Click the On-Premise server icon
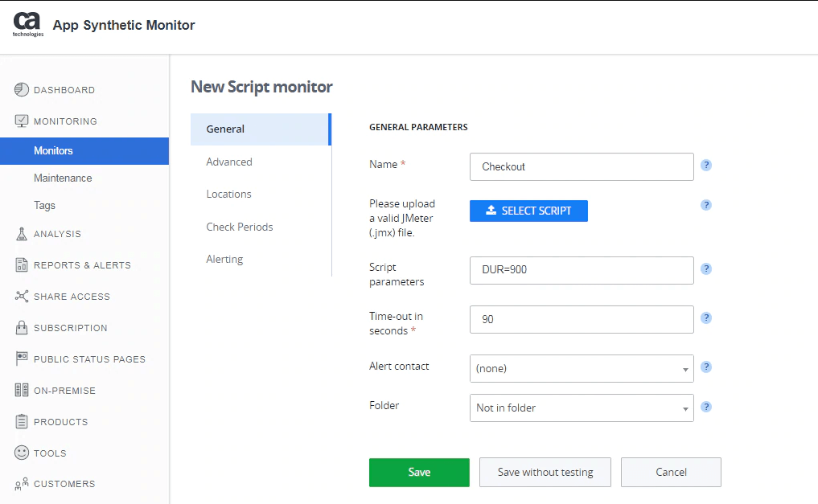Viewport: 818px width, 504px height. tap(22, 391)
